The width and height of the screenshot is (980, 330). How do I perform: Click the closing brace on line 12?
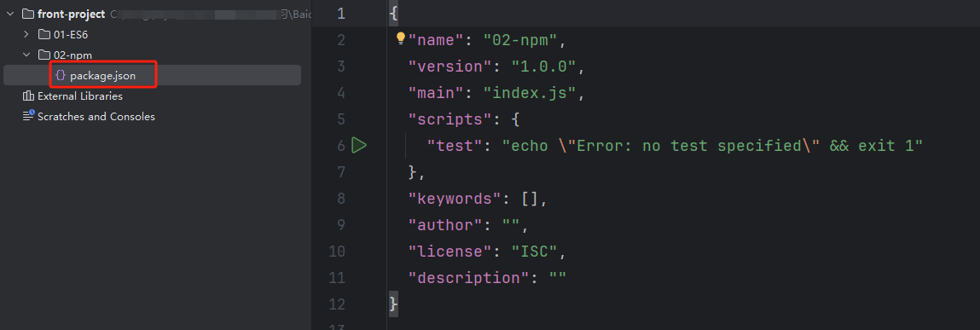click(393, 304)
